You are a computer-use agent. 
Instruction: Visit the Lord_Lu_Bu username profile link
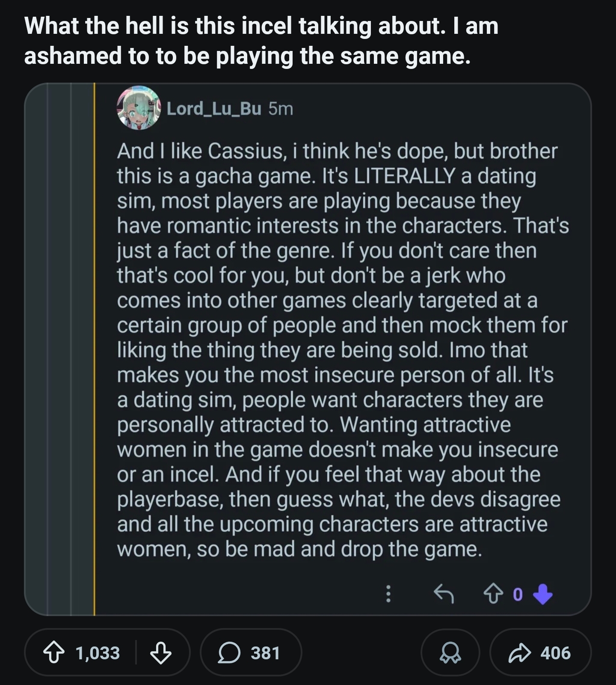pos(213,109)
